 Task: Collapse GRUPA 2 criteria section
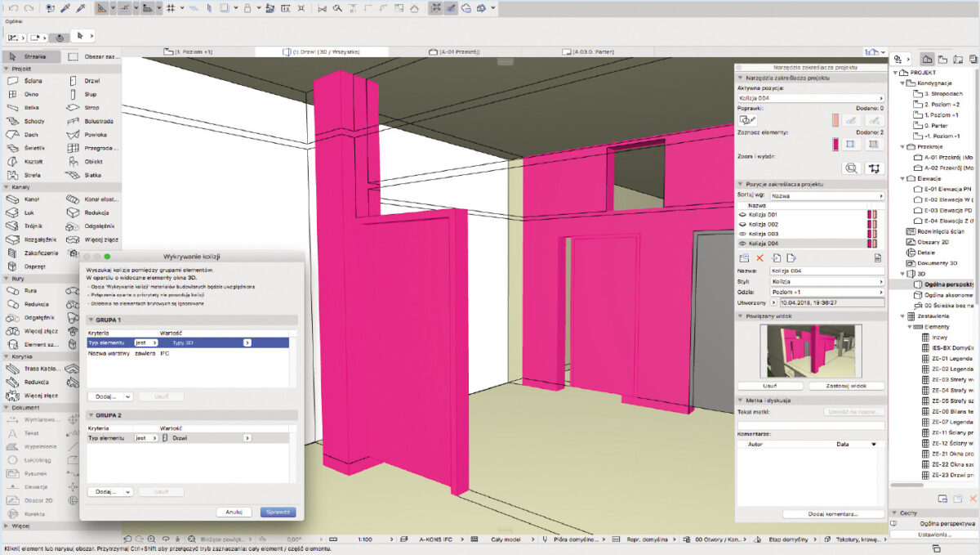tap(90, 415)
